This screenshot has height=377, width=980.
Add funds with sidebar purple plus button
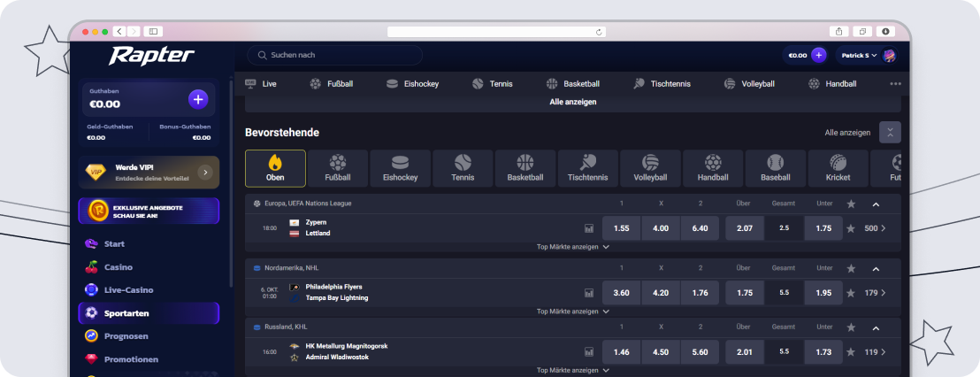[x=198, y=99]
